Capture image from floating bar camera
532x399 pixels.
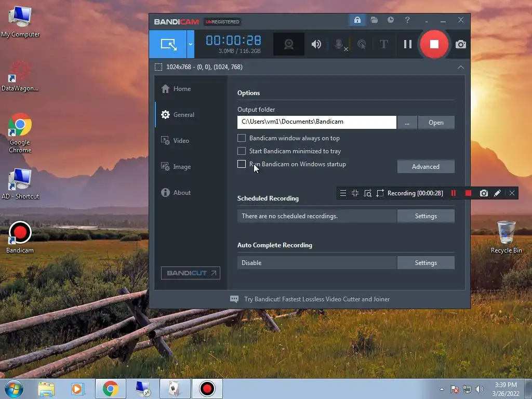click(x=484, y=193)
